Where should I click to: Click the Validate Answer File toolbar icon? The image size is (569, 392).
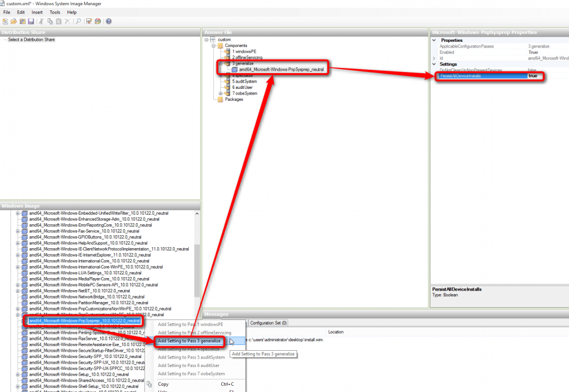point(89,21)
